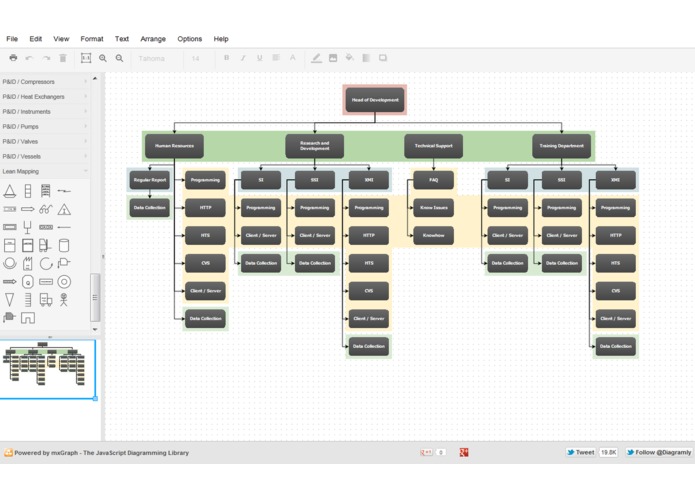Click the insert image toolbar icon

pos(333,58)
